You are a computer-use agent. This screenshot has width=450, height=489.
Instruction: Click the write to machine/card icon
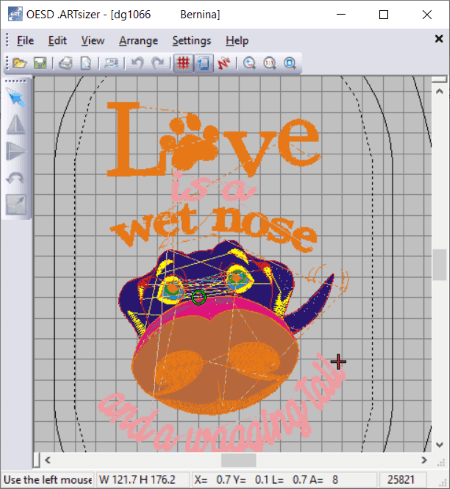(111, 63)
